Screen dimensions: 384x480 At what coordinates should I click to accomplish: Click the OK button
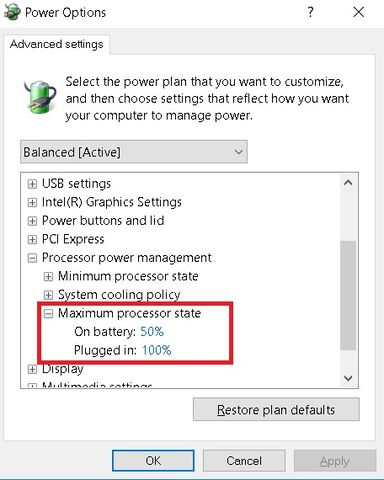tap(153, 461)
